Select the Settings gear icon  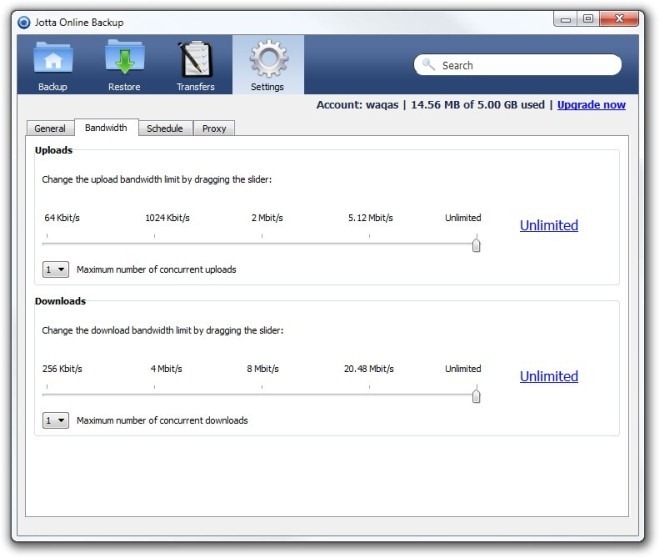coord(269,58)
